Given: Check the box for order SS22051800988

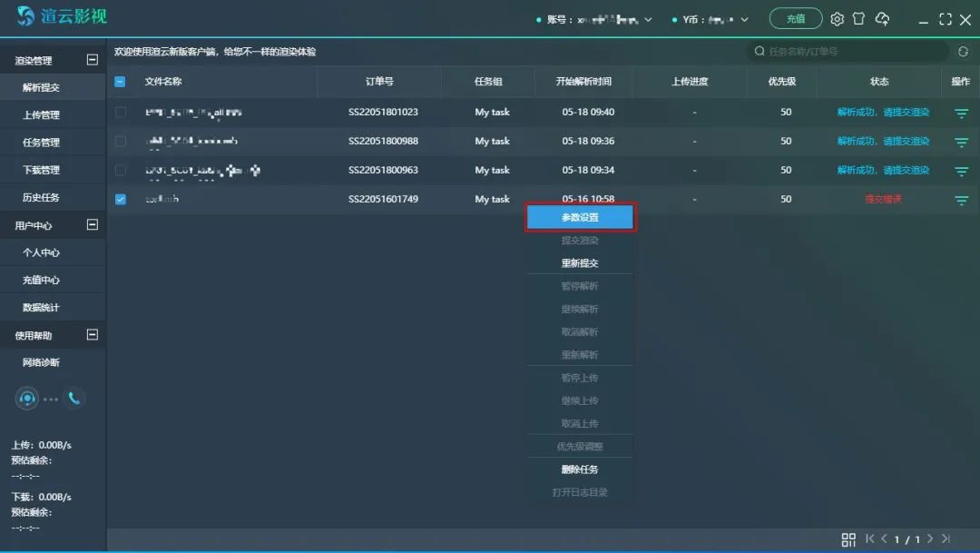Looking at the screenshot, I should click(121, 142).
